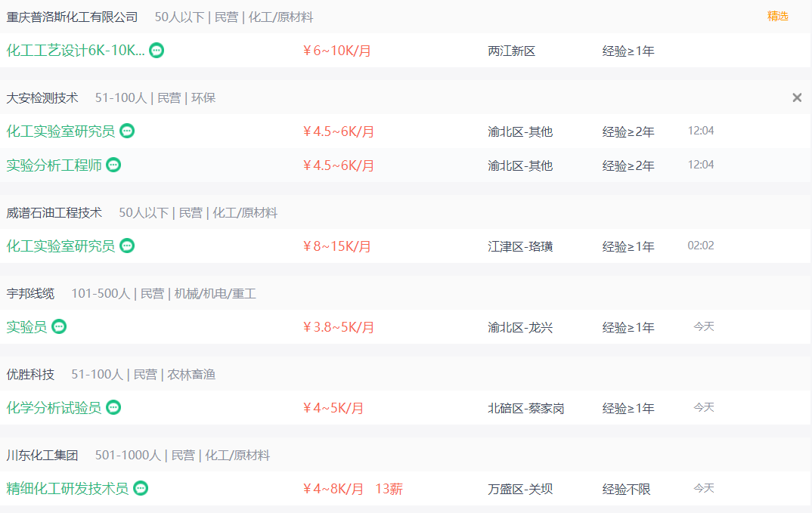Open company page 威谱石油工程技术
The image size is (812, 513).
coord(54,212)
